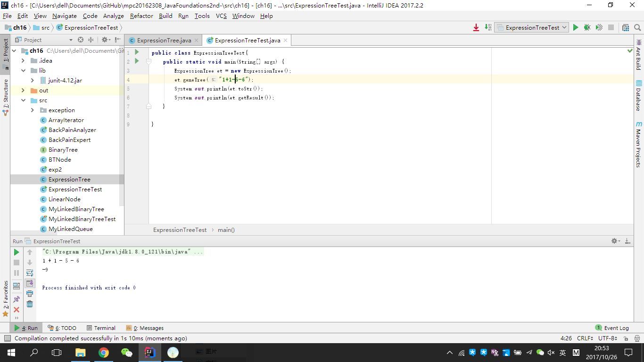The width and height of the screenshot is (644, 362).
Task: Open the Maven Projects side panel
Action: click(638, 144)
